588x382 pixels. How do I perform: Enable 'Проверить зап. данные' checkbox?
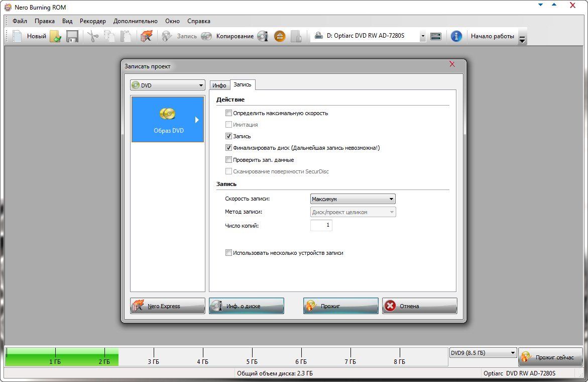229,160
